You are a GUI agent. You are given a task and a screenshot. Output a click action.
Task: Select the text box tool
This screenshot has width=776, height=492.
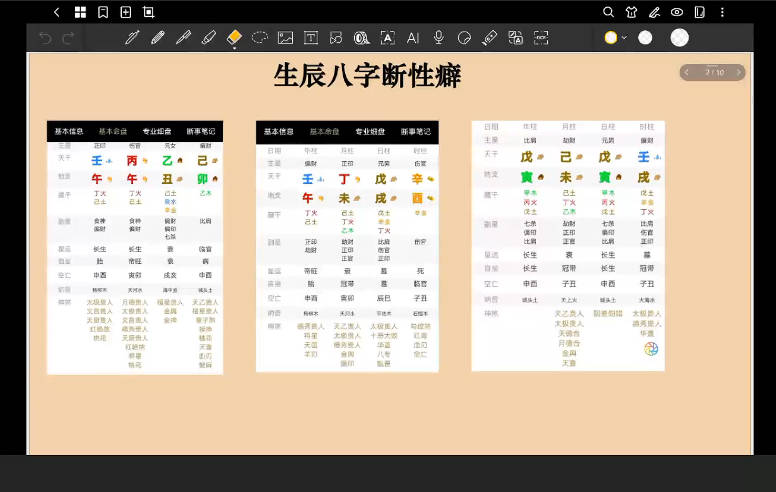pos(311,38)
